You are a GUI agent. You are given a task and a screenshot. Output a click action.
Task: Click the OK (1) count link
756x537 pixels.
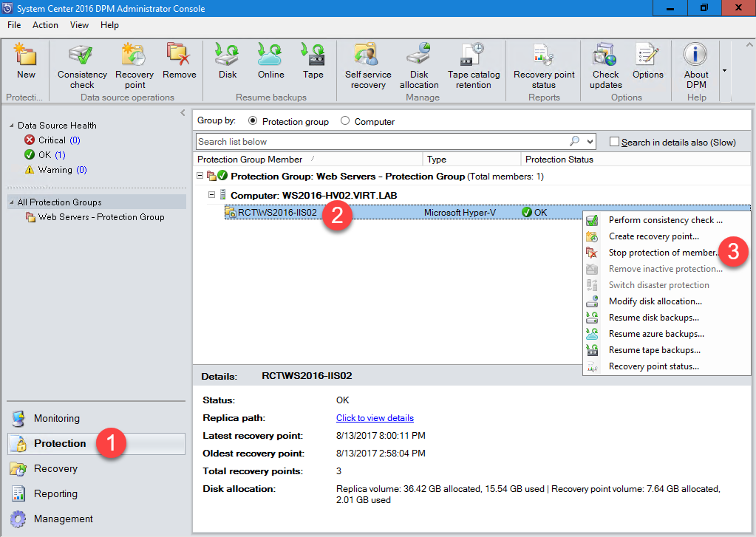coord(60,154)
